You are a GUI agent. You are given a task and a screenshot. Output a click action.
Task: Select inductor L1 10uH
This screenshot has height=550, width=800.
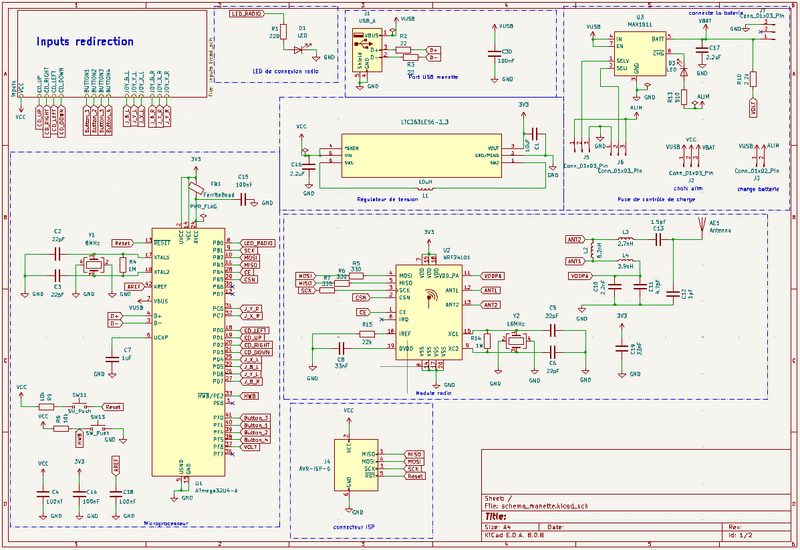click(x=426, y=188)
